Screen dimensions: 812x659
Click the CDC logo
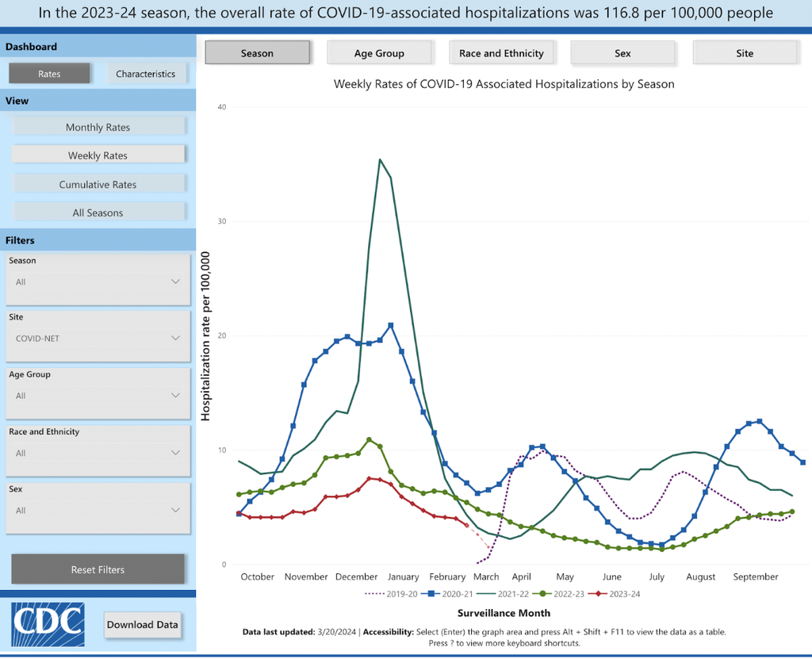click(x=48, y=625)
